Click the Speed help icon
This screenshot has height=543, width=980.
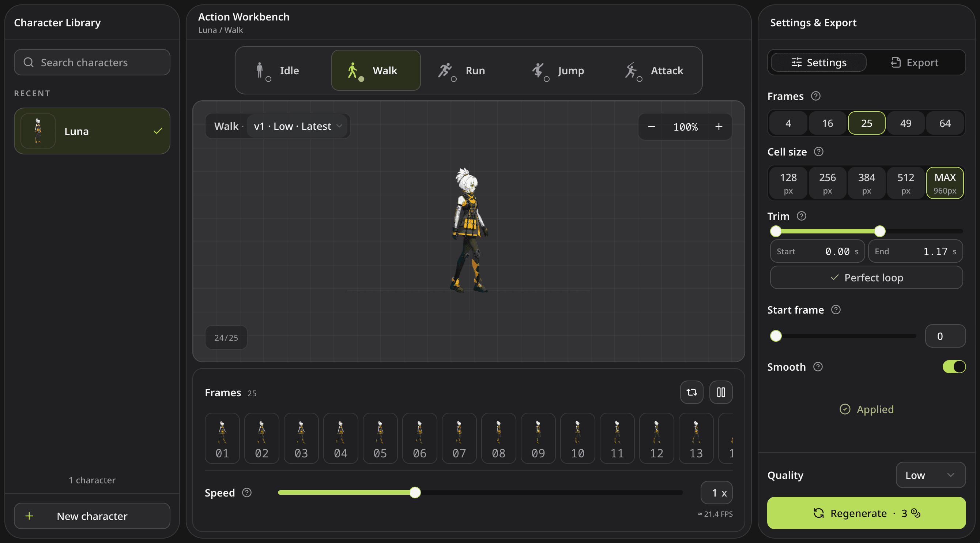pos(246,493)
